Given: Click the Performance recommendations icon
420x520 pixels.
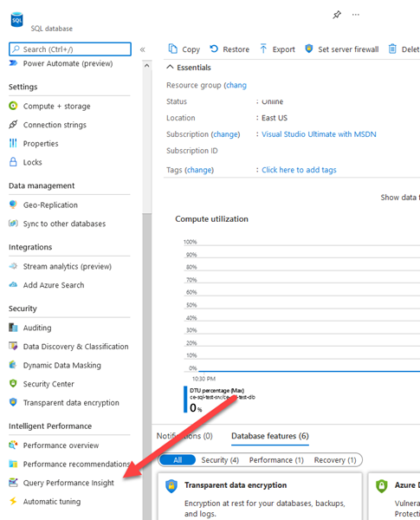Looking at the screenshot, I should point(13,464).
